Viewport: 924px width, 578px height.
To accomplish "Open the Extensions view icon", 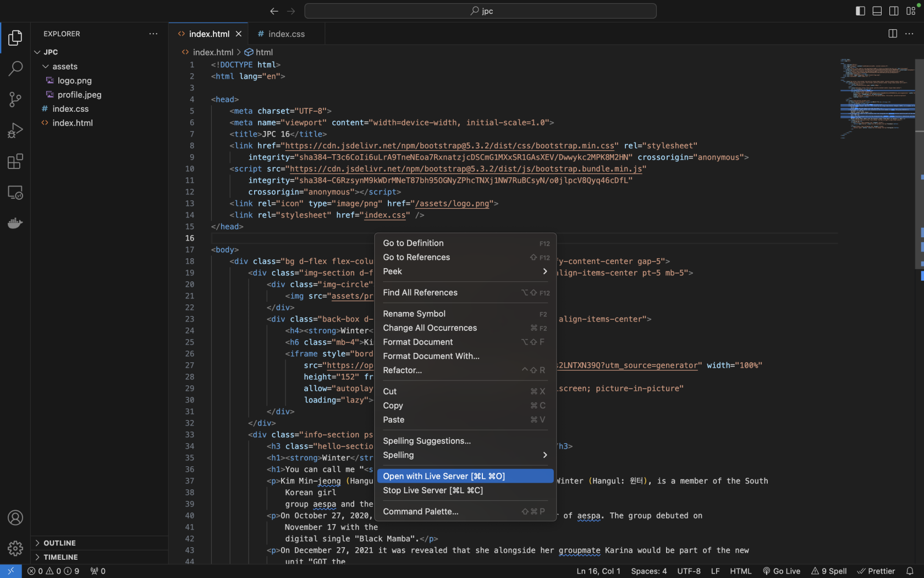I will click(x=15, y=161).
